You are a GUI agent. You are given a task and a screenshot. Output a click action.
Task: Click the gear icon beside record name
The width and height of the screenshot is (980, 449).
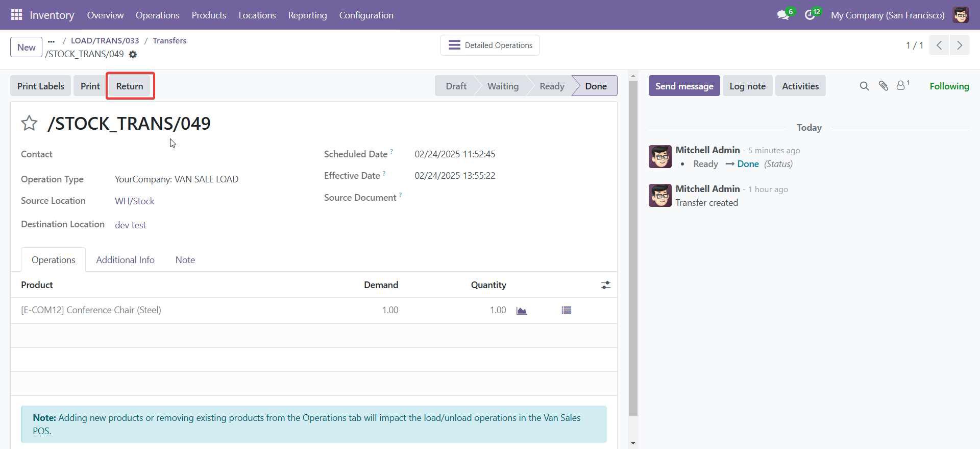coord(133,55)
